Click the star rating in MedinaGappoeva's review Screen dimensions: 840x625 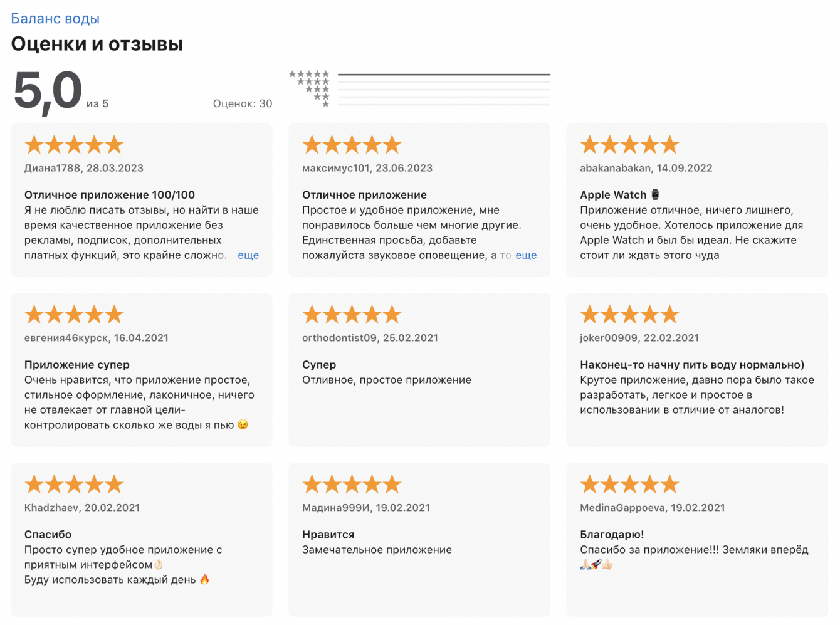click(629, 485)
